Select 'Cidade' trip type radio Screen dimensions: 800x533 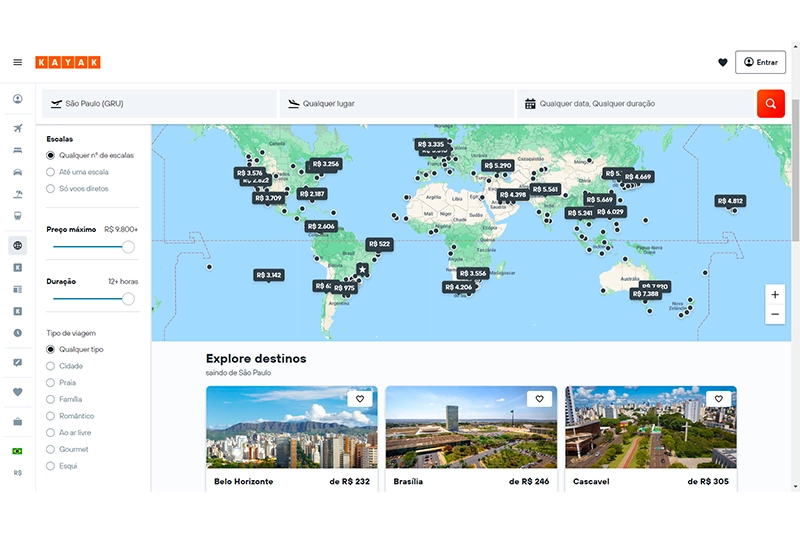coord(51,366)
